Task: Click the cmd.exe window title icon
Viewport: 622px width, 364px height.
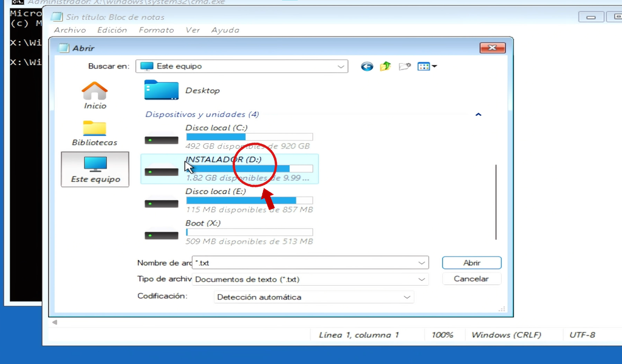Action: pyautogui.click(x=18, y=2)
